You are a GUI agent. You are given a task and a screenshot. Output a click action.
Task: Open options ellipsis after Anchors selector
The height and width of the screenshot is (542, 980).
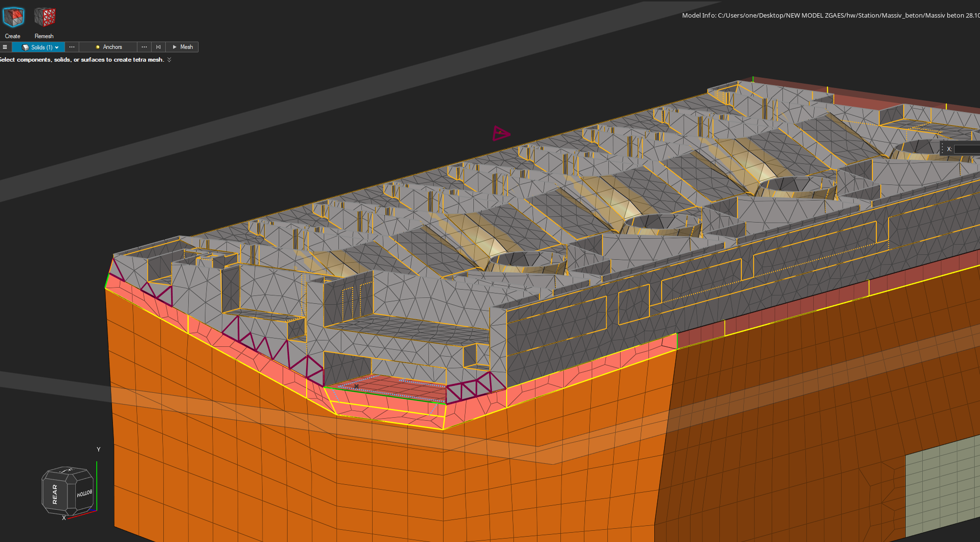(x=144, y=47)
